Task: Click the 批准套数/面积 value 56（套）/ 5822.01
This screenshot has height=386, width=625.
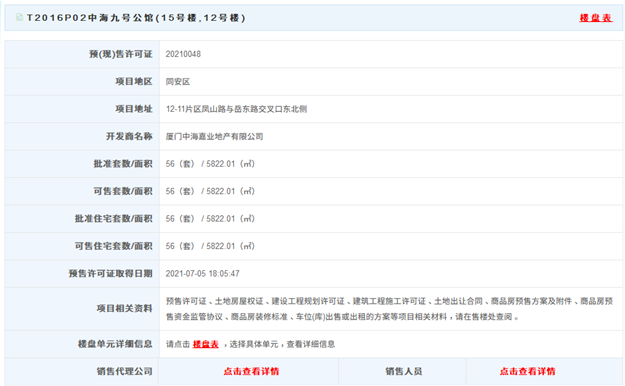Action: (x=210, y=164)
